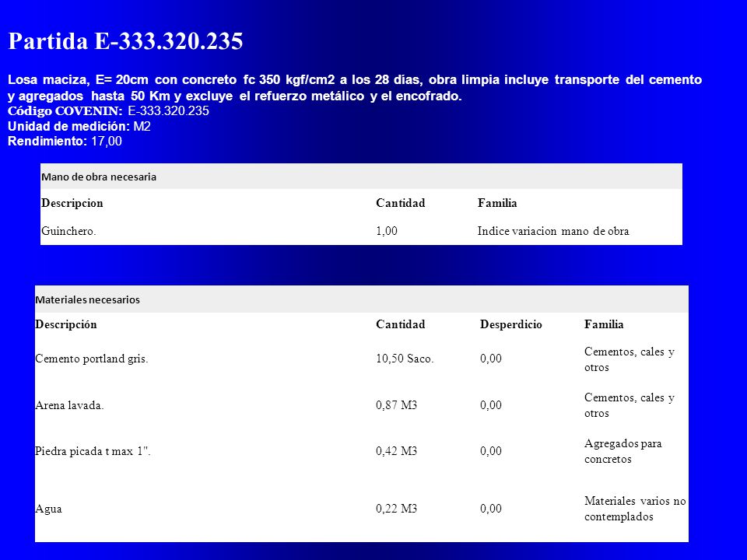
Task: Click the quantity '0,87 M3'
Action: [396, 405]
